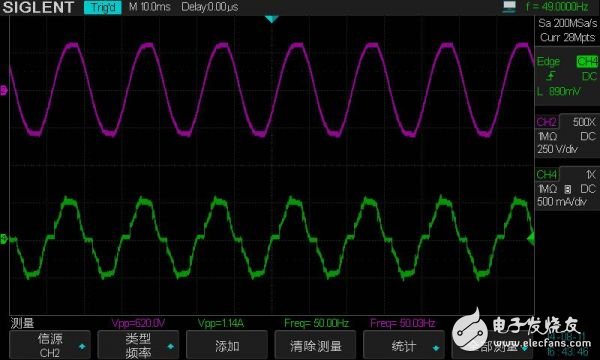
Task: Select the CH4 channel tab
Action: [547, 174]
